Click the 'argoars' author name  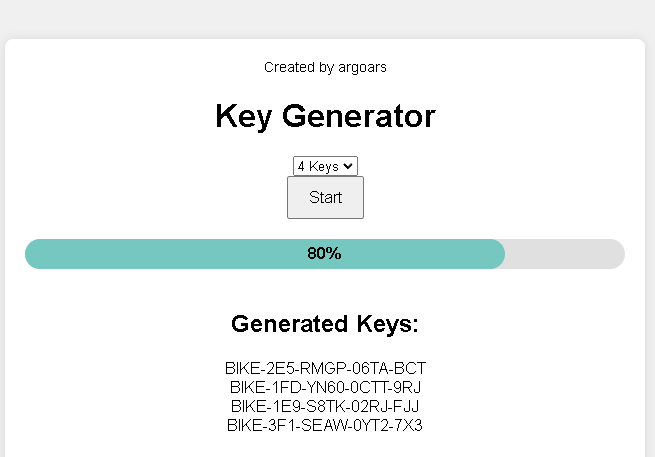click(x=362, y=67)
